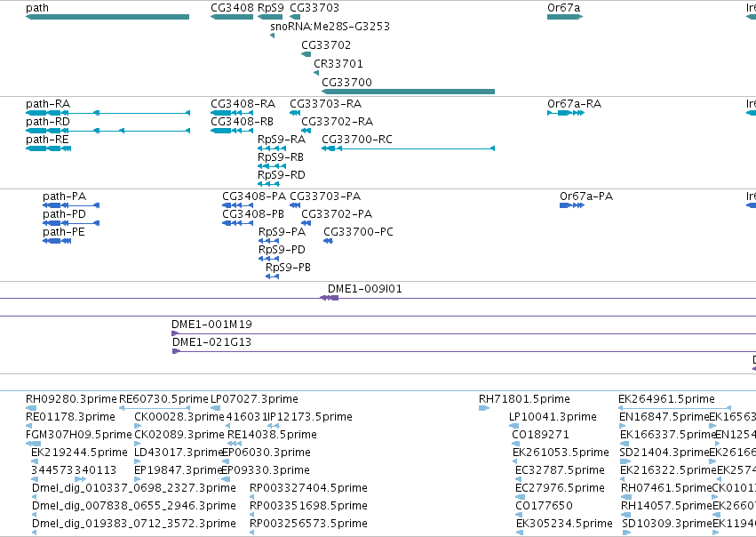Click the LD43017.3prime EST label
This screenshot has width=756, height=537.
179,453
